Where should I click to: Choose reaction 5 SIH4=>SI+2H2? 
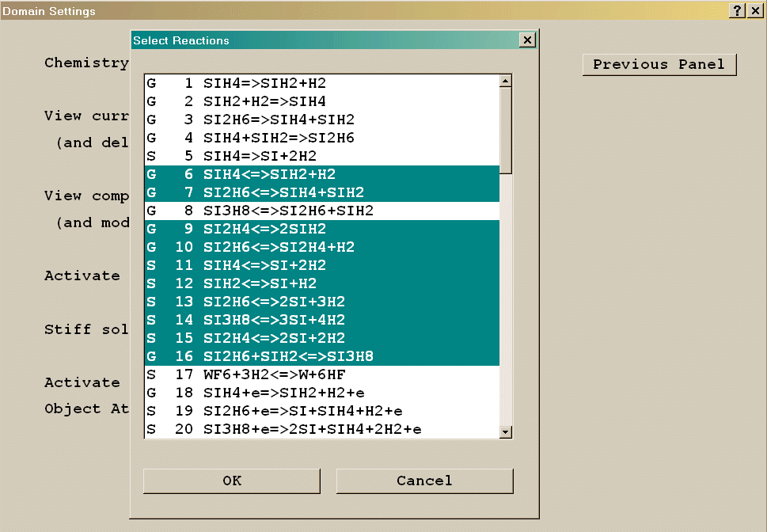260,156
